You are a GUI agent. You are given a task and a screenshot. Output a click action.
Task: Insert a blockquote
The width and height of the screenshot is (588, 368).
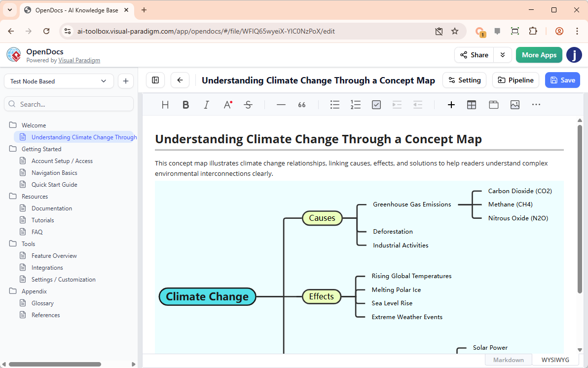[x=302, y=105]
